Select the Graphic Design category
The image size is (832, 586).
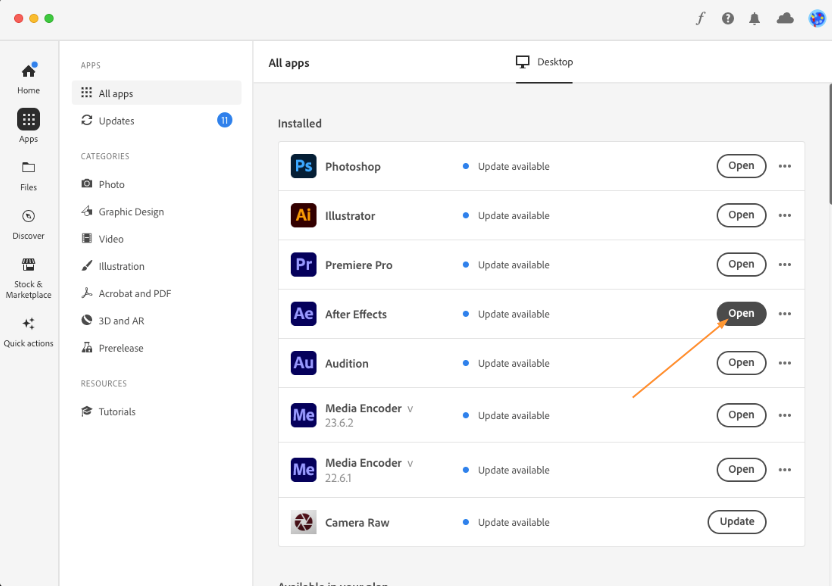130,212
